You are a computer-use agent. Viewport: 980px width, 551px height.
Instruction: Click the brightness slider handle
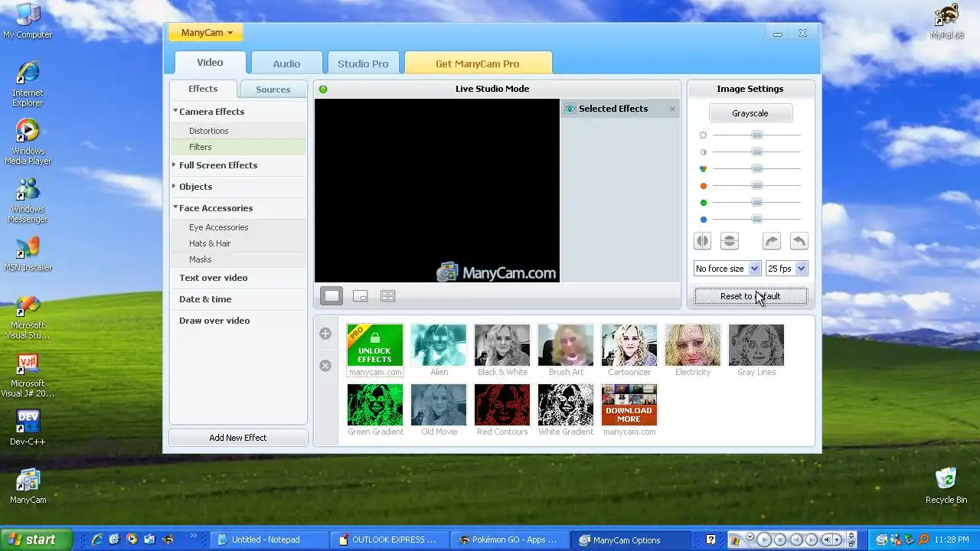(x=757, y=135)
